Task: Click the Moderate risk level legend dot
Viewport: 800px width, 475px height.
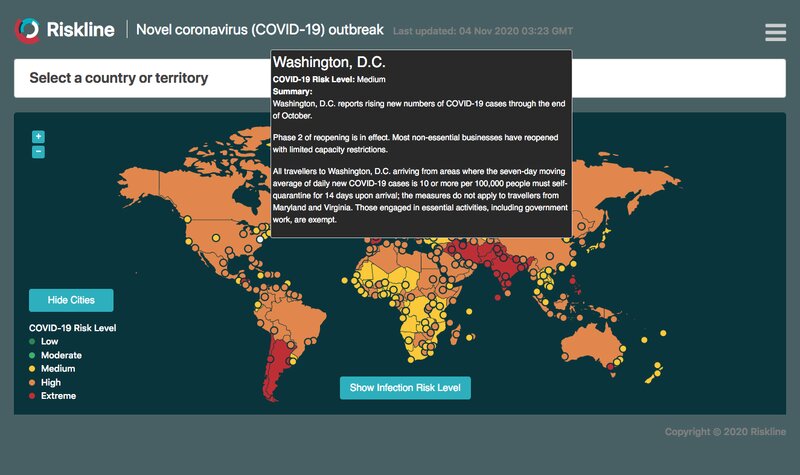Action: point(32,355)
